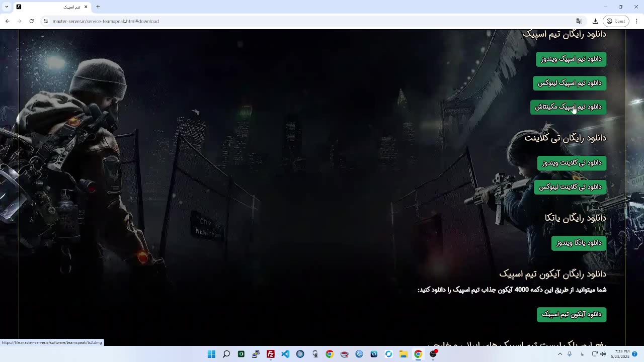Open the network tray icon
The height and width of the screenshot is (362, 644).
click(x=594, y=354)
